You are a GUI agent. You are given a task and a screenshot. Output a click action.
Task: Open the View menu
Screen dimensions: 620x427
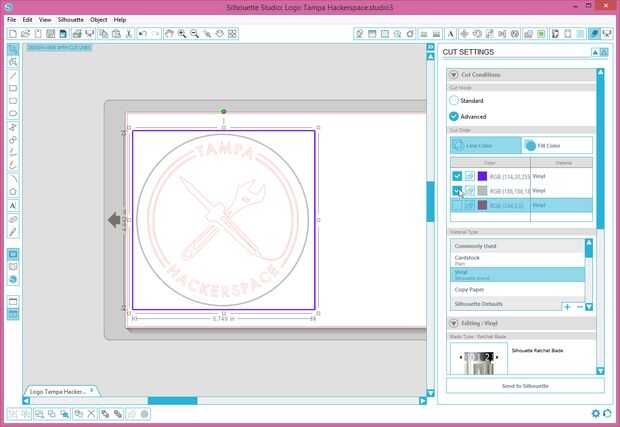pyautogui.click(x=45, y=19)
